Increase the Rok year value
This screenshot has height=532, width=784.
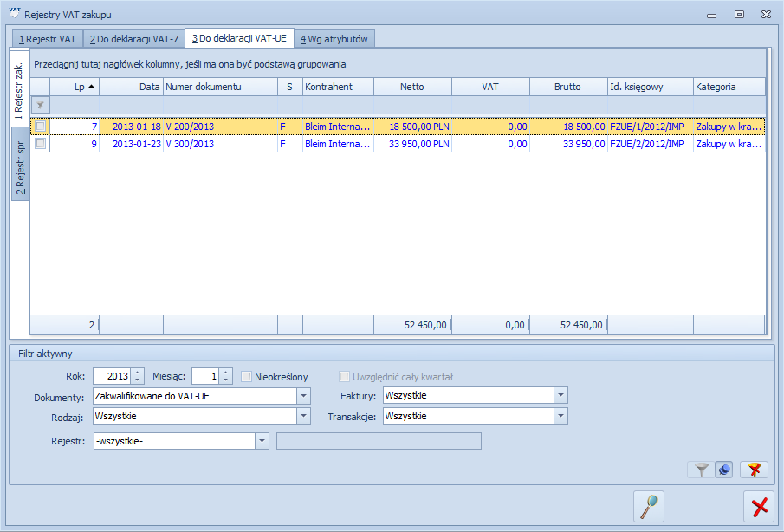(139, 372)
